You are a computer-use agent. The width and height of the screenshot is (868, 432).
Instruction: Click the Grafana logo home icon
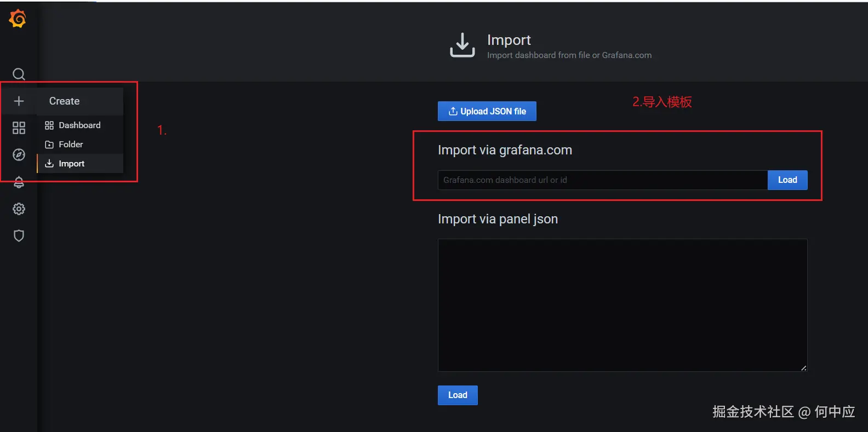(x=18, y=19)
